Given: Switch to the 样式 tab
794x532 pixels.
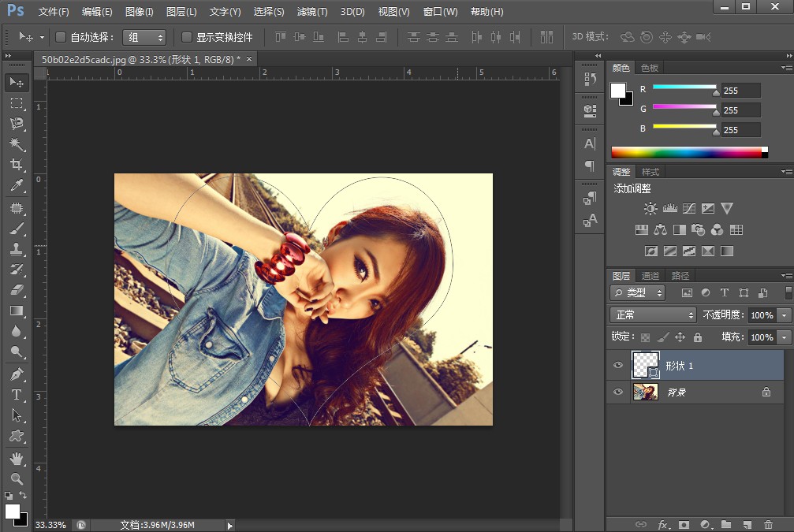Looking at the screenshot, I should (650, 172).
